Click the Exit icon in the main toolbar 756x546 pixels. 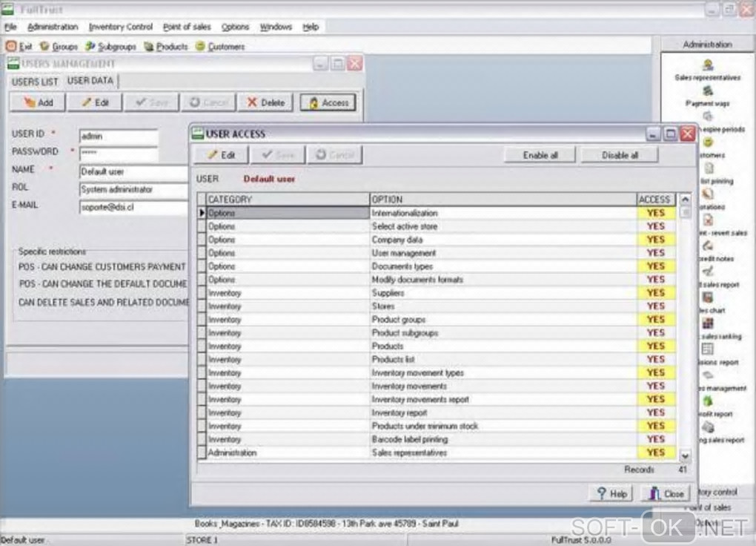coord(19,46)
